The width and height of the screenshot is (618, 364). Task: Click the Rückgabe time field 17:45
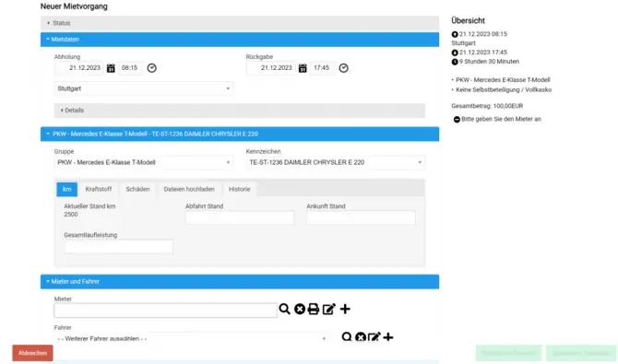(322, 68)
